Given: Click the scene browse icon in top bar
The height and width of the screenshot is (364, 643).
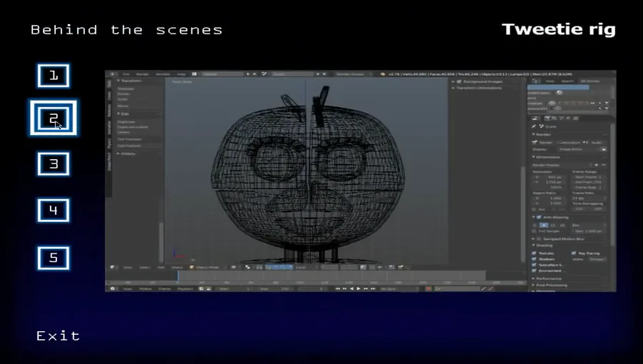Looking at the screenshot, I should [264, 74].
